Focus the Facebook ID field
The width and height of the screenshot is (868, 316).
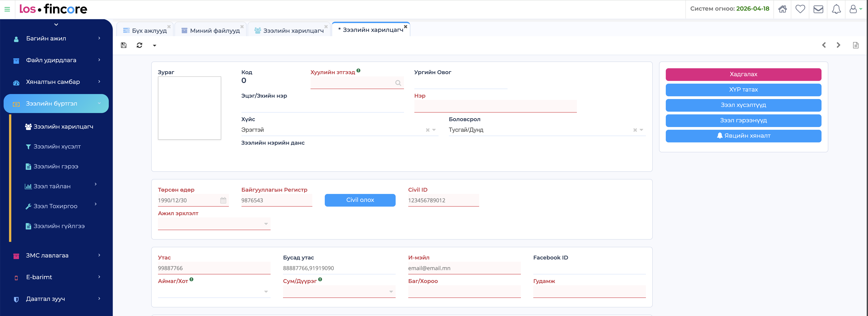tap(589, 268)
